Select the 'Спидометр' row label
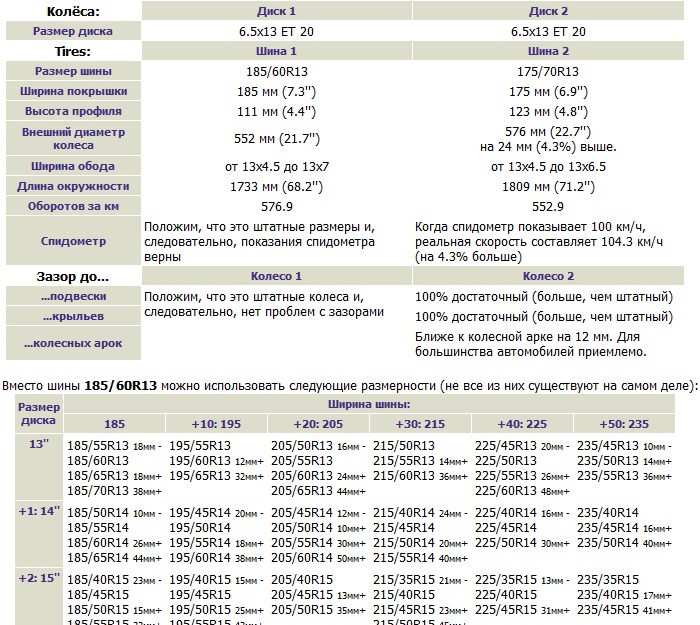Viewport: 700px width, 625px height. [73, 241]
